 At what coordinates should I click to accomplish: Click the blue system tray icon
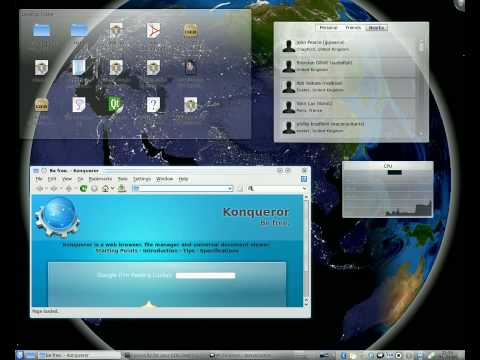[x=344, y=355]
